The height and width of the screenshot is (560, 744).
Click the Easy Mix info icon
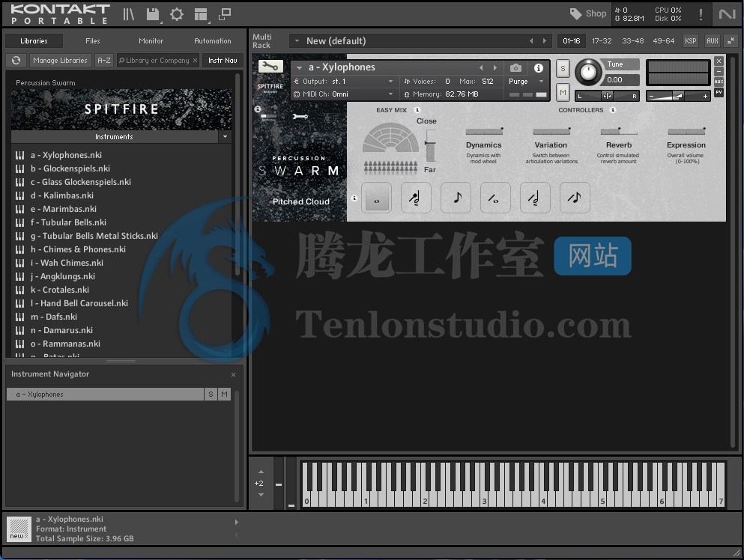(x=417, y=110)
